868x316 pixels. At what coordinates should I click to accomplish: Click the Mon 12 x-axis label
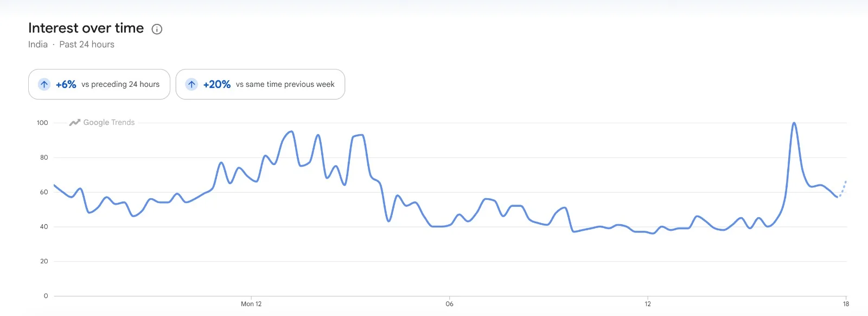[251, 304]
